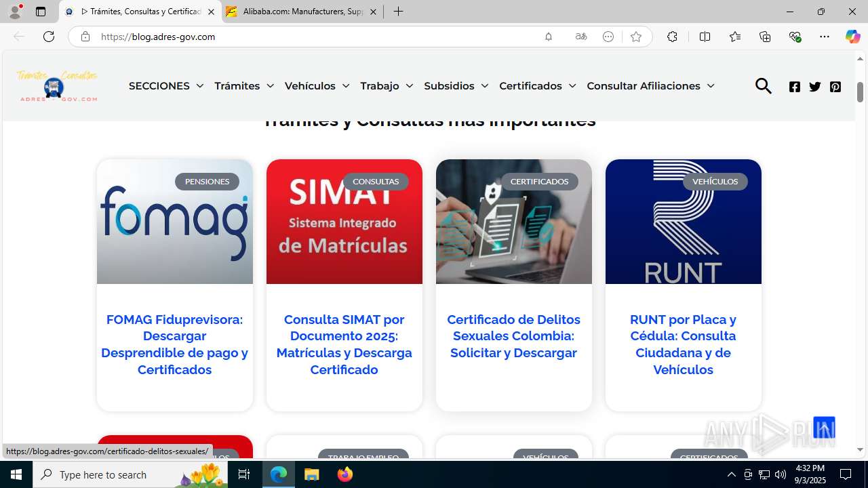Image resolution: width=868 pixels, height=488 pixels.
Task: Launch Firefox from the taskbar
Action: [x=344, y=474]
